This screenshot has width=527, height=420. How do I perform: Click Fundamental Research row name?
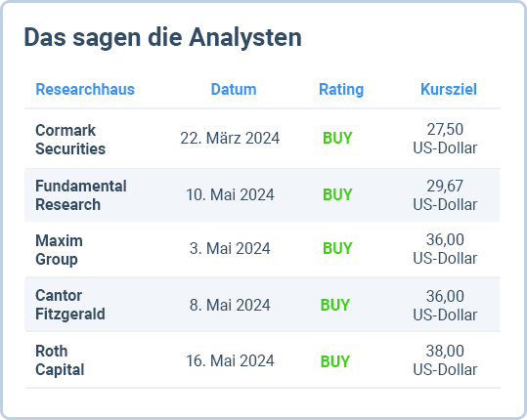[81, 195]
